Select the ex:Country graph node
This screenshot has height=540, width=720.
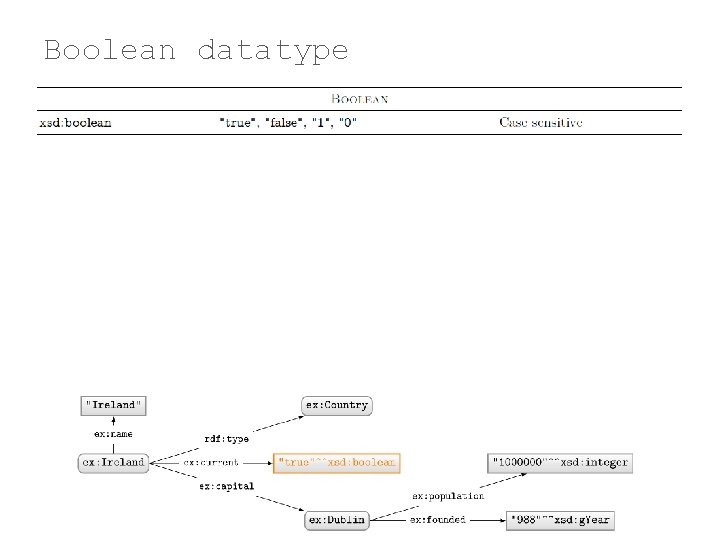337,405
